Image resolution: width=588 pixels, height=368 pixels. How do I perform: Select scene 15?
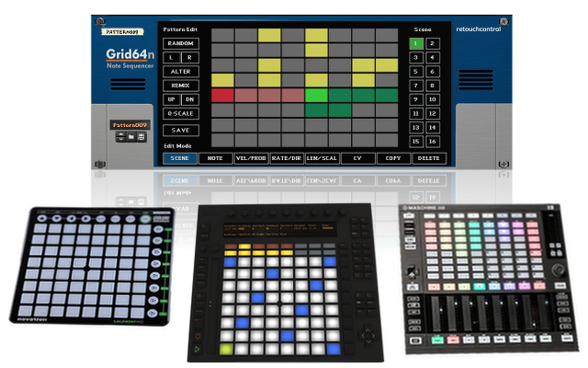(x=416, y=142)
